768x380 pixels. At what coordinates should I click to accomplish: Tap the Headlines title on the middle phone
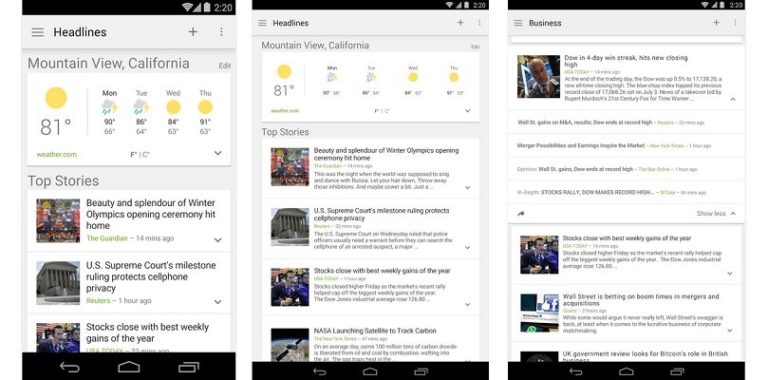point(290,23)
